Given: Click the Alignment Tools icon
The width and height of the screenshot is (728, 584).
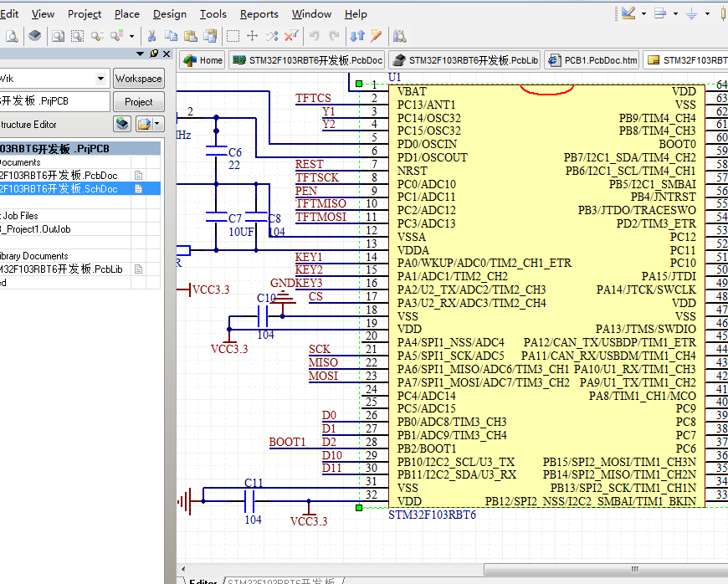Looking at the screenshot, I should [x=659, y=13].
